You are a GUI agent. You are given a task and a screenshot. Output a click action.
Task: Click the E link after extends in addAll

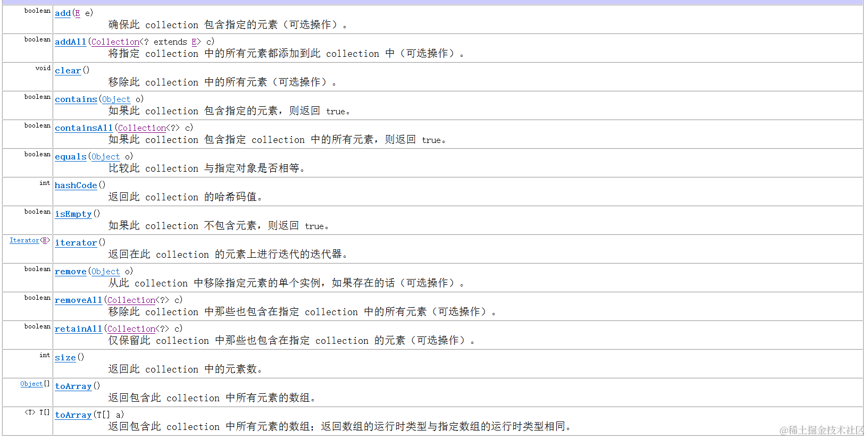tap(195, 42)
